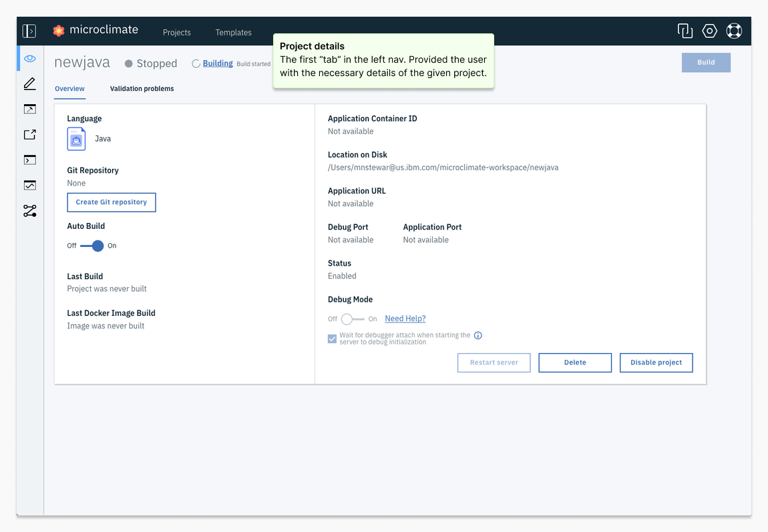Switch to the Validation problems tab
Screen dimensions: 768x532
[142, 89]
